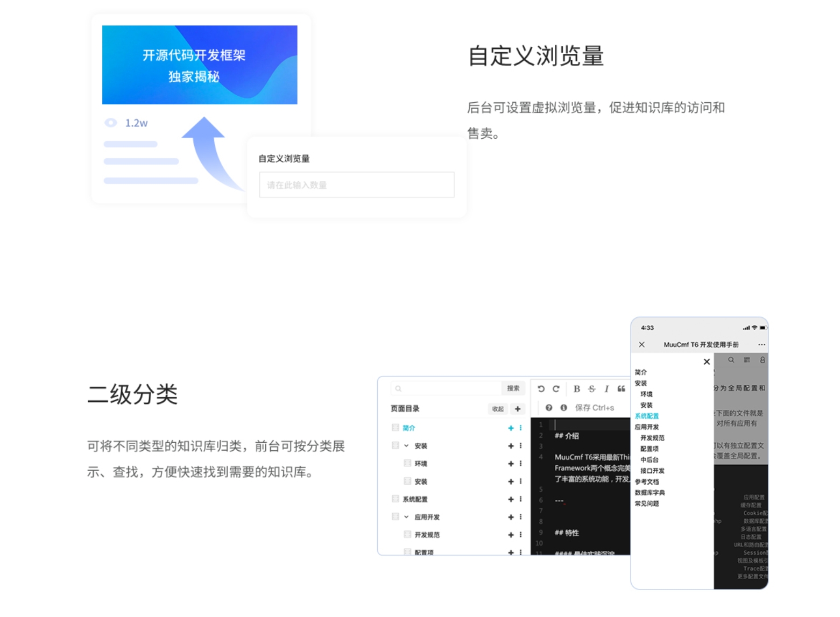Insert a blockquote with the quote icon
Image resolution: width=840 pixels, height=617 pixels.
(x=621, y=388)
